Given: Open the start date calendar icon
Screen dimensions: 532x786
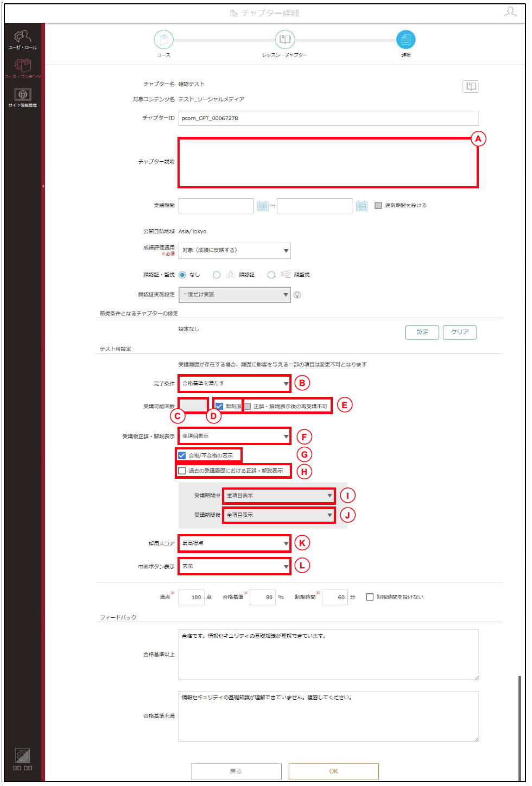Looking at the screenshot, I should click(263, 206).
